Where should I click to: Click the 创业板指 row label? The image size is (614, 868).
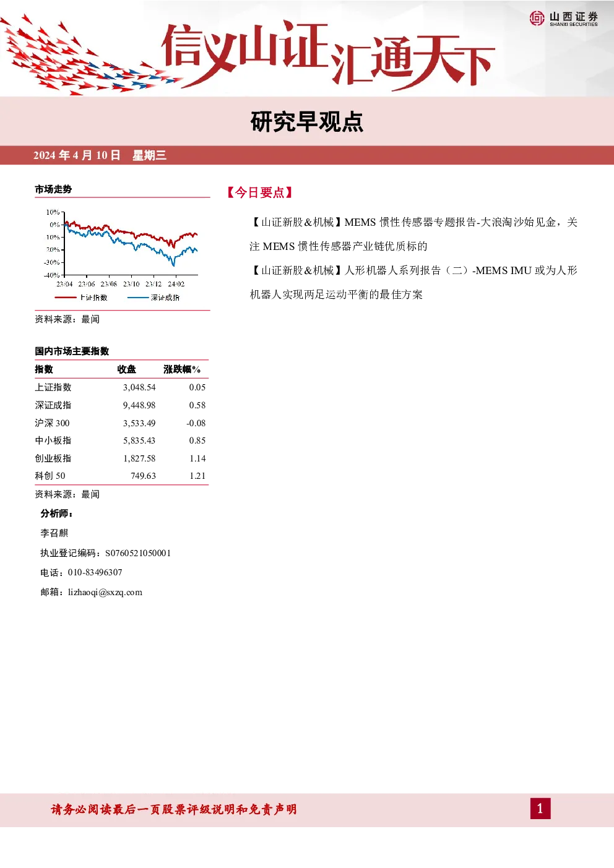53,458
